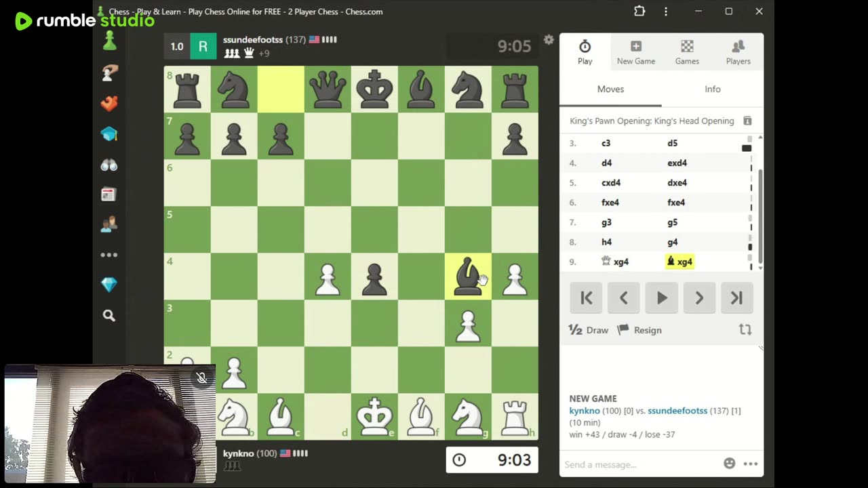Open the Puzzles sidebar icon

pyautogui.click(x=109, y=103)
